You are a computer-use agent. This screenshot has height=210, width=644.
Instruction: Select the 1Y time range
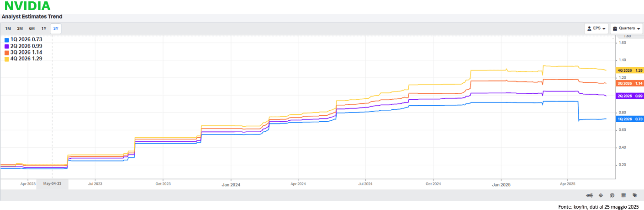pyautogui.click(x=44, y=29)
